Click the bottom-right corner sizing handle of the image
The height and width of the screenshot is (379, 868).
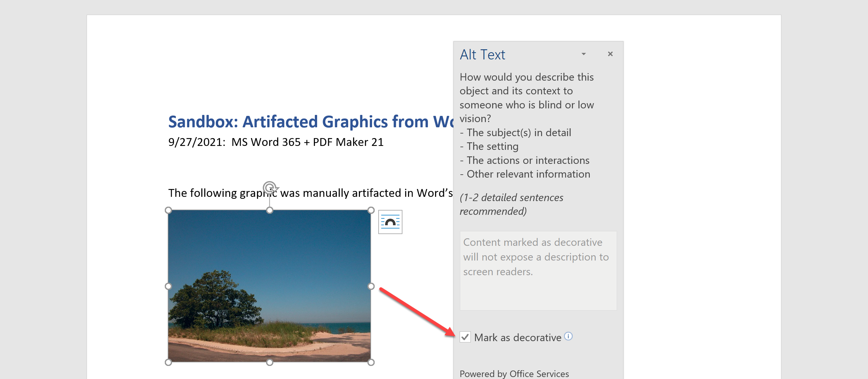pyautogui.click(x=371, y=362)
